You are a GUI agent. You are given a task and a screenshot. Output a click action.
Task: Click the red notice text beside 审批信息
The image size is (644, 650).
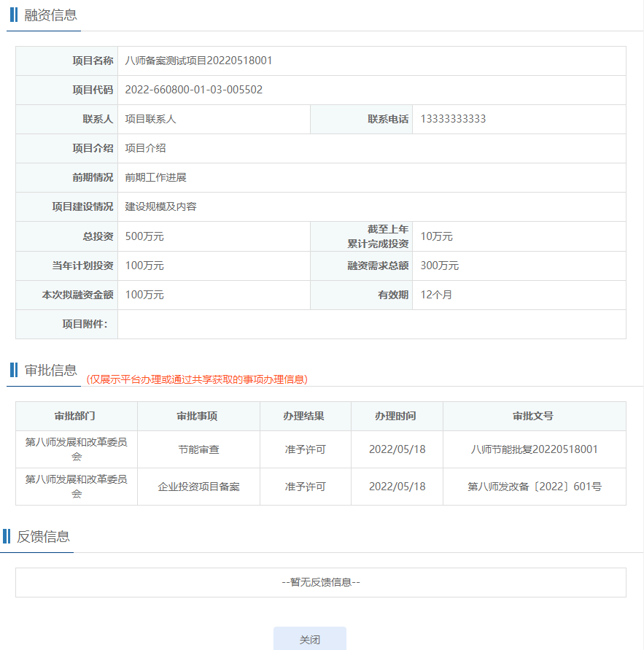click(197, 379)
